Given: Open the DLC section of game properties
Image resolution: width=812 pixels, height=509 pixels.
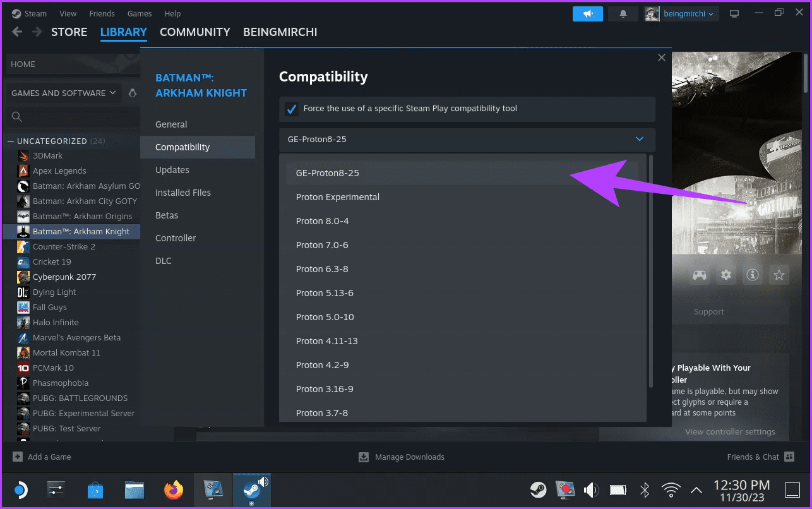Looking at the screenshot, I should click(164, 260).
